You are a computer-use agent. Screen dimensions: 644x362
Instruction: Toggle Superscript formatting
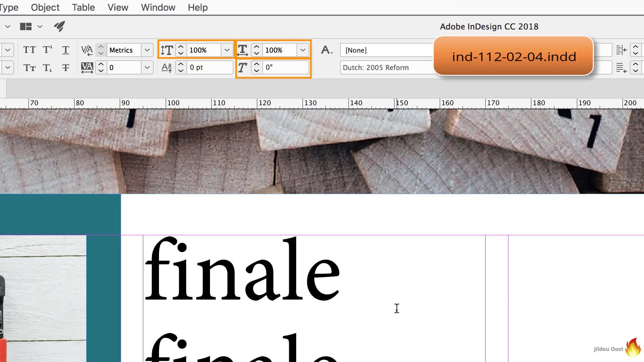47,50
